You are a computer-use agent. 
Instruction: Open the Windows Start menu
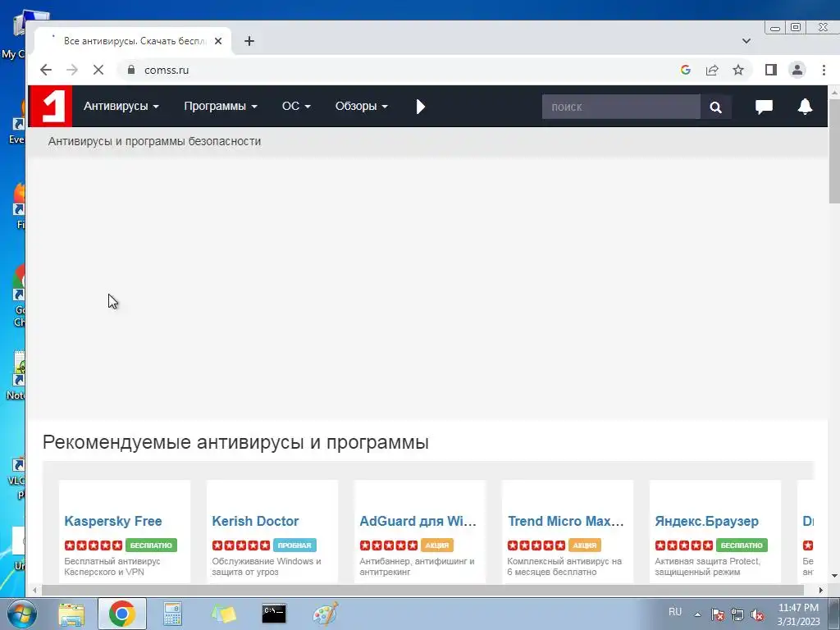tap(21, 614)
